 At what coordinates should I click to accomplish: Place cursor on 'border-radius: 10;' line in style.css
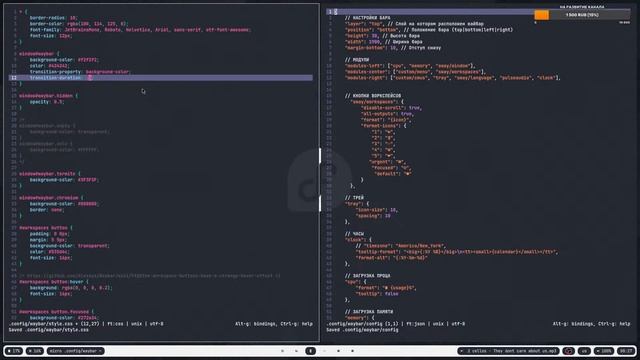click(53, 18)
